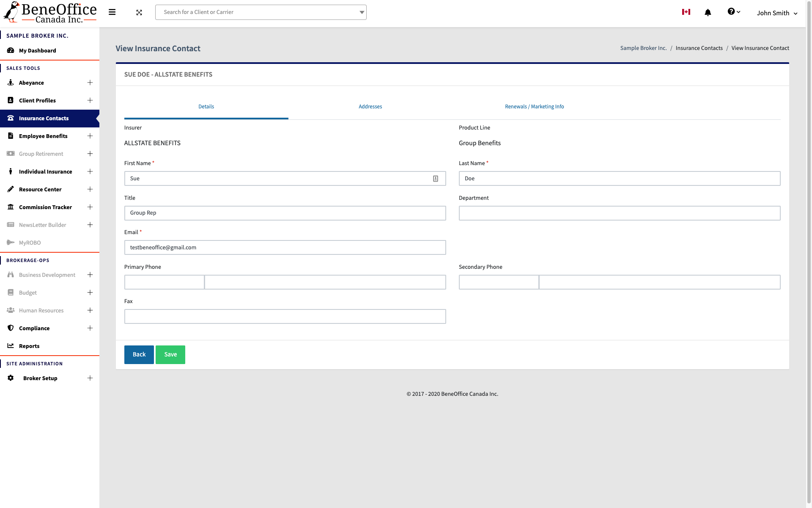Click the Broker Setup gear icon
Image resolution: width=812 pixels, height=508 pixels.
pyautogui.click(x=11, y=378)
